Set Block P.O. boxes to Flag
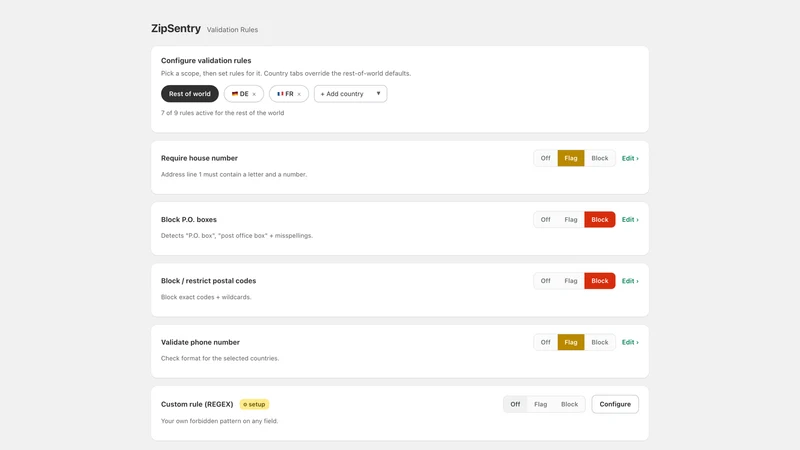Screen dimensions: 800x450 (571, 219)
